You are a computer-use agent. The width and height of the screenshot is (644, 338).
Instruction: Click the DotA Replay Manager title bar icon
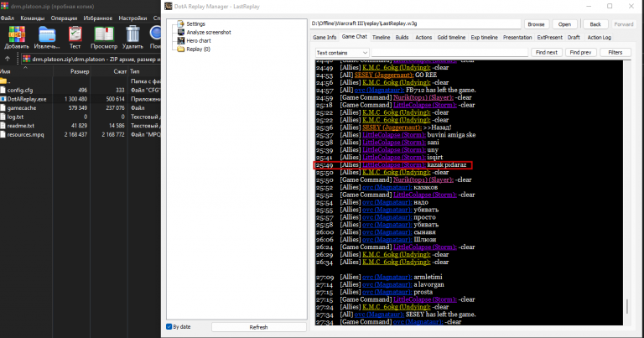pyautogui.click(x=168, y=6)
